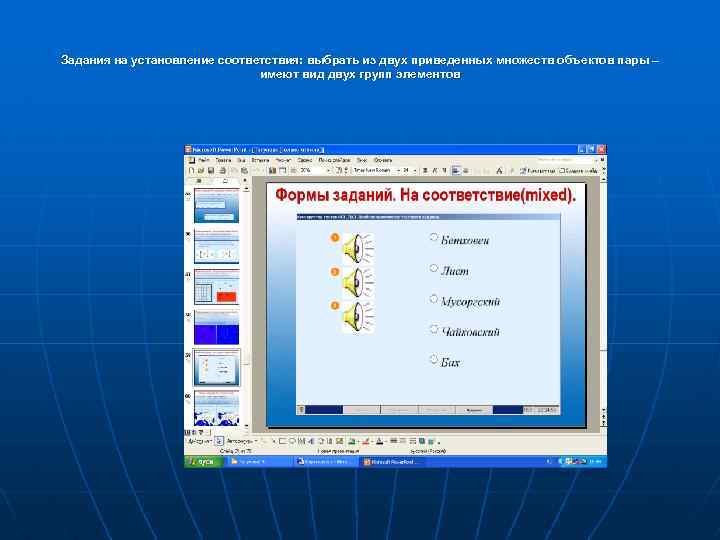Viewport: 720px width, 540px height.
Task: Open the font size 24 dropdown
Action: point(415,170)
